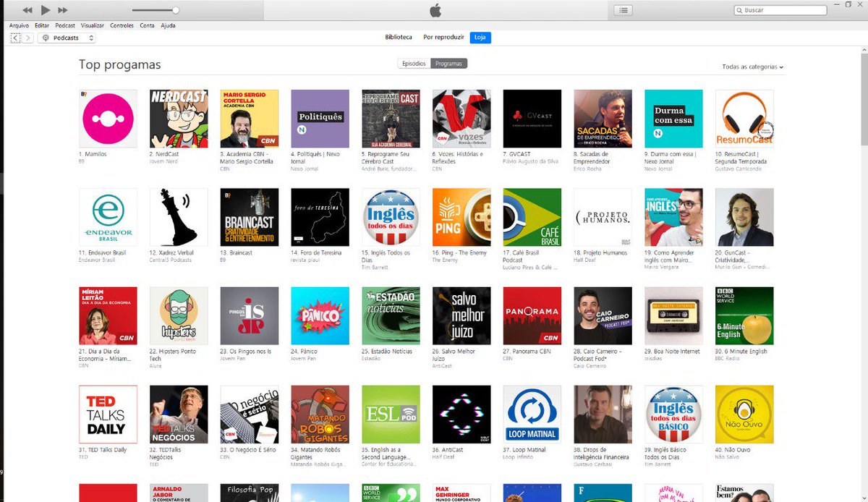Go forward with the navigation forward arrow
Screen dimensions: 868x502
(x=27, y=38)
